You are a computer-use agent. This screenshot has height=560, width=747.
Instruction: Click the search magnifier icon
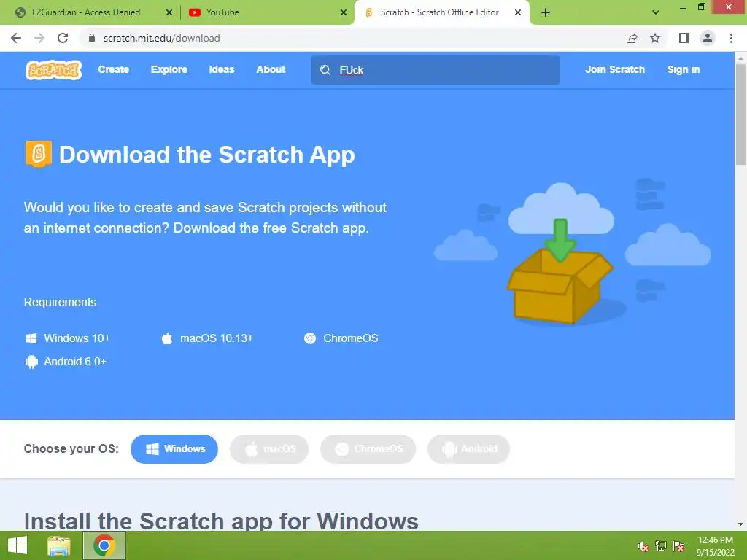tap(325, 70)
